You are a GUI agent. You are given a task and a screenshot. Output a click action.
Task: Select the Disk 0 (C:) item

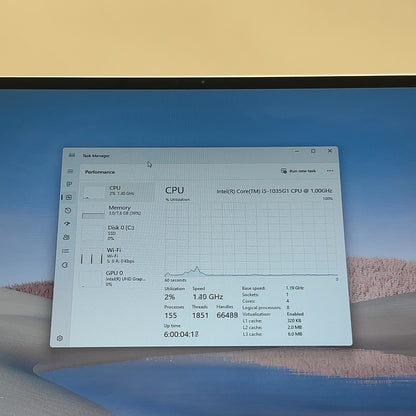click(x=116, y=232)
